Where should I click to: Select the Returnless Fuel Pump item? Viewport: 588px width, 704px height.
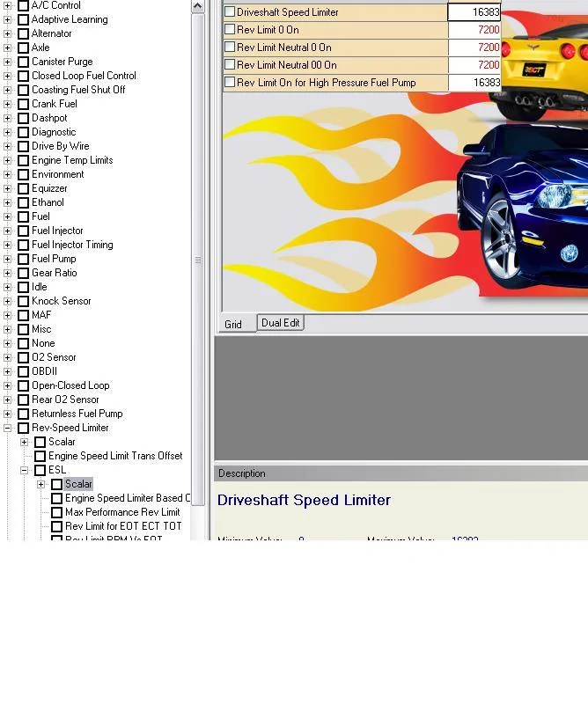tap(77, 414)
